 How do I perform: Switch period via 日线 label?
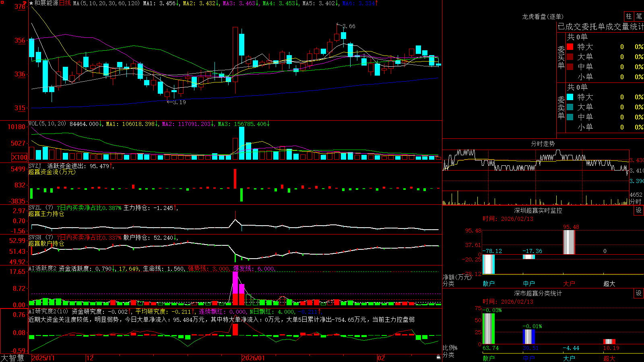coord(65,3)
